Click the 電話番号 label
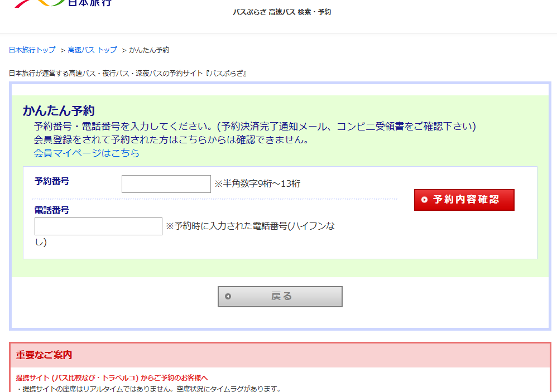Screen dimensions: 557x392 click(x=52, y=210)
